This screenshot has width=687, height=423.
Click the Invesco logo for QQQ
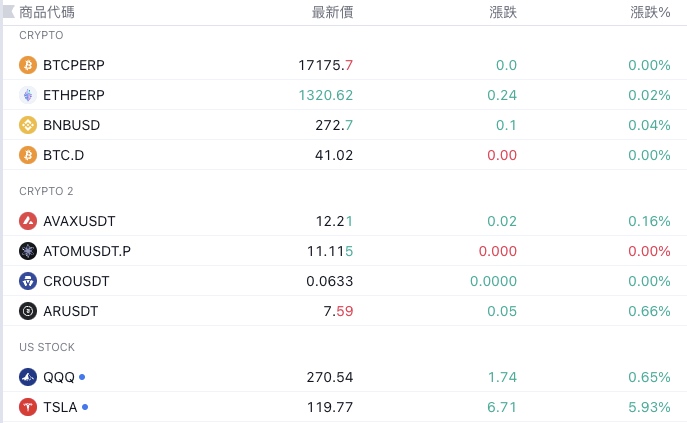coord(28,377)
